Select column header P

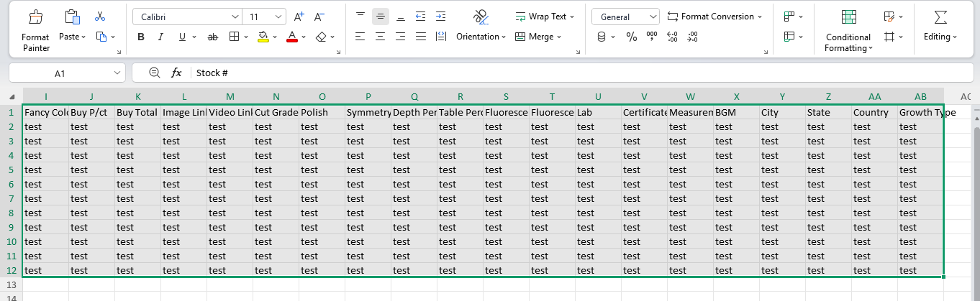368,96
